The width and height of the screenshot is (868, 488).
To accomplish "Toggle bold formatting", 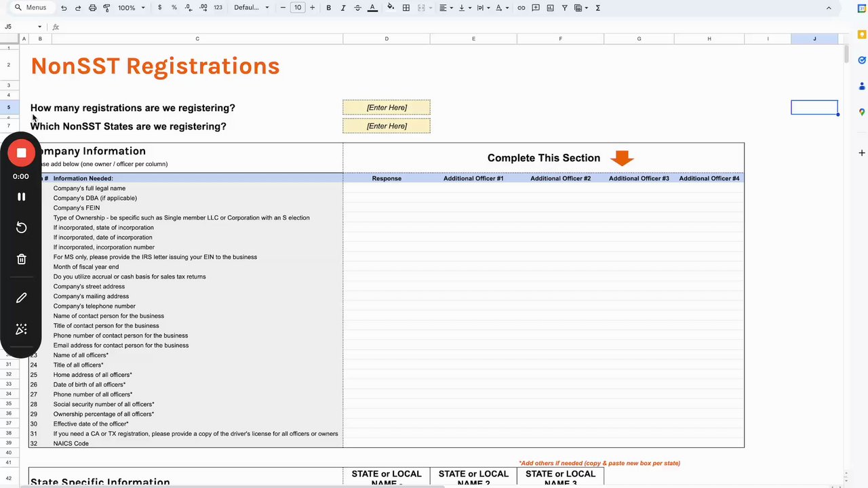I will coord(329,7).
